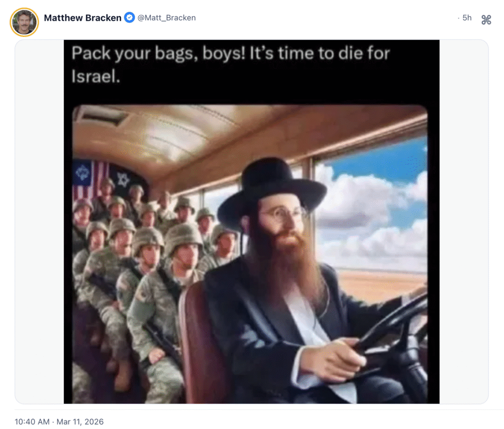Click the blue verified checkmark badge
The height and width of the screenshot is (429, 504).
pos(129,17)
